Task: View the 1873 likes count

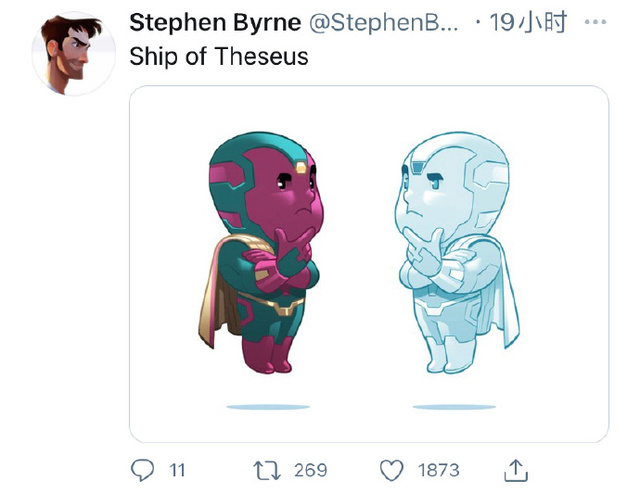Action: (x=439, y=470)
